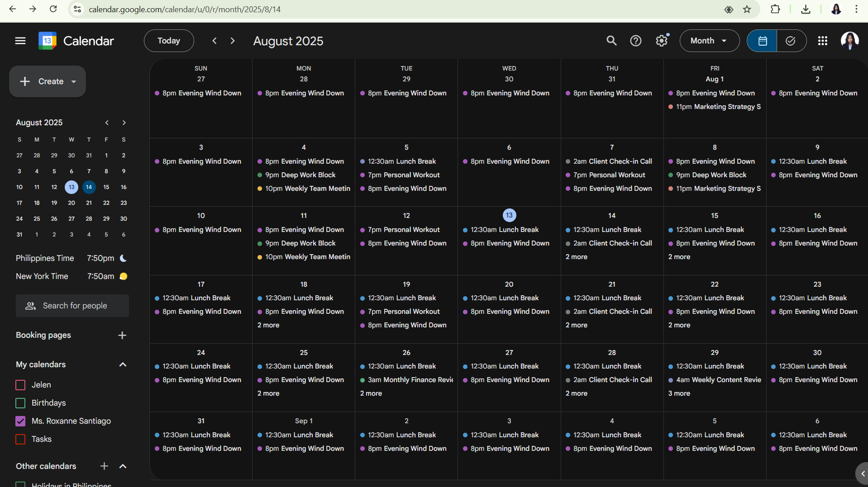Image resolution: width=868 pixels, height=487 pixels.
Task: Uncheck Ms. Roxanne Santiago calendar
Action: click(x=20, y=421)
